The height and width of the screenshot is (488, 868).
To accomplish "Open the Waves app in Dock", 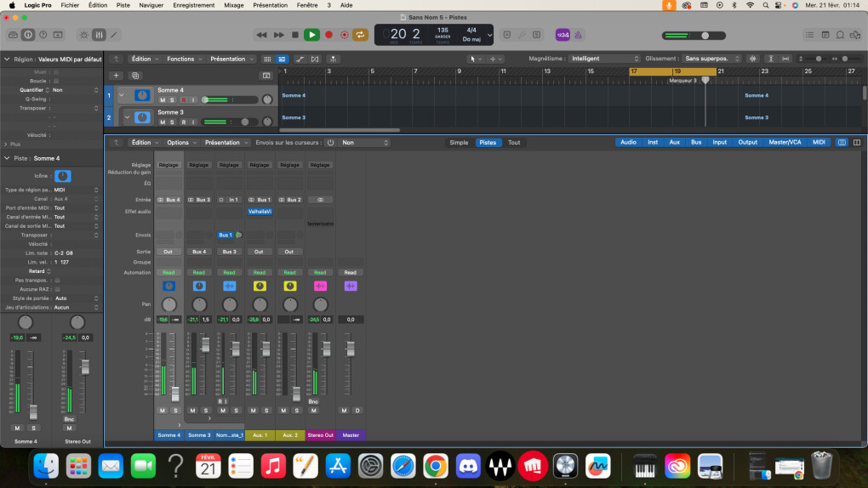I will (x=500, y=465).
